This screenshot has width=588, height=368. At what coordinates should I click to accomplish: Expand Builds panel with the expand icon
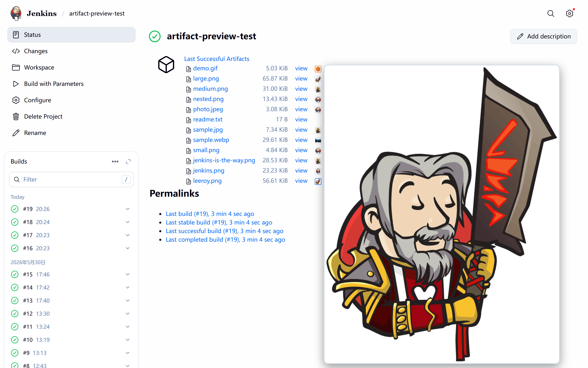click(128, 161)
